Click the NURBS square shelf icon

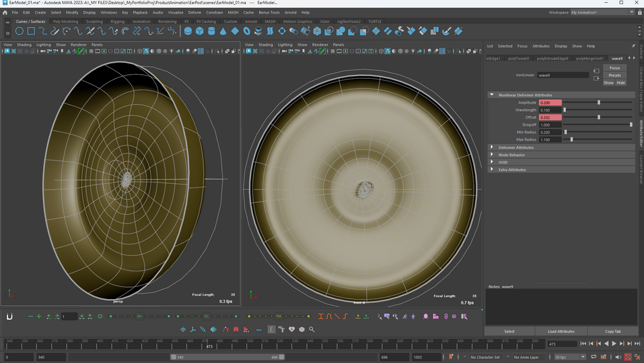click(x=31, y=31)
